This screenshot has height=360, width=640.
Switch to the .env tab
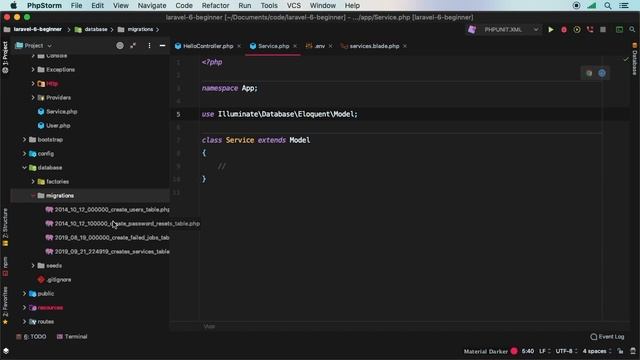tap(320, 46)
